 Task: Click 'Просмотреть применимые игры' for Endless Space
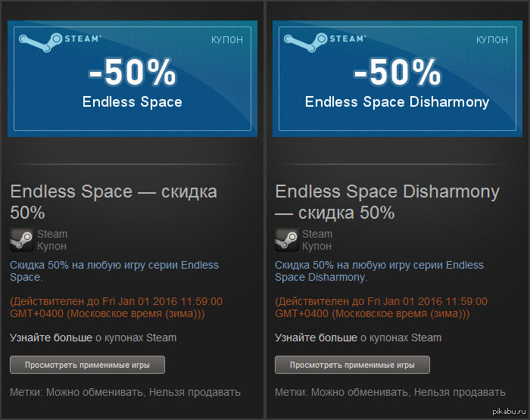point(87,365)
